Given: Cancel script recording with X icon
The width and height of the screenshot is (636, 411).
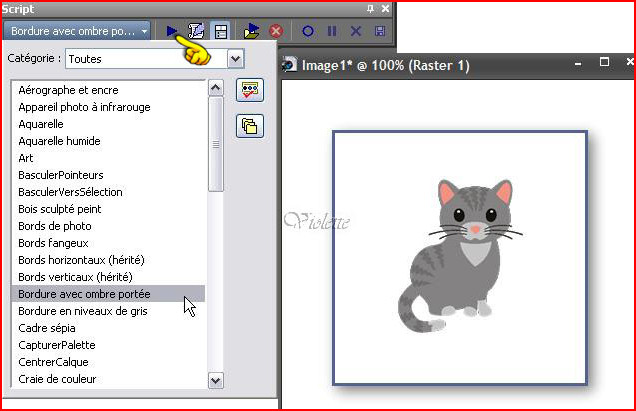Looking at the screenshot, I should [356, 31].
